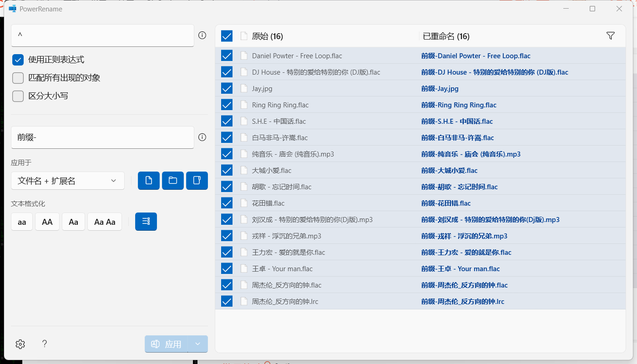This screenshot has width=637, height=364.
Task: Click the question mark help icon
Action: pos(45,344)
